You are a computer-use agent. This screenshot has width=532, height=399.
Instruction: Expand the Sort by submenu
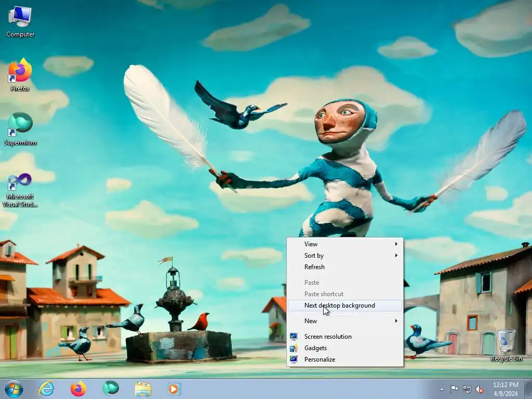tap(345, 256)
